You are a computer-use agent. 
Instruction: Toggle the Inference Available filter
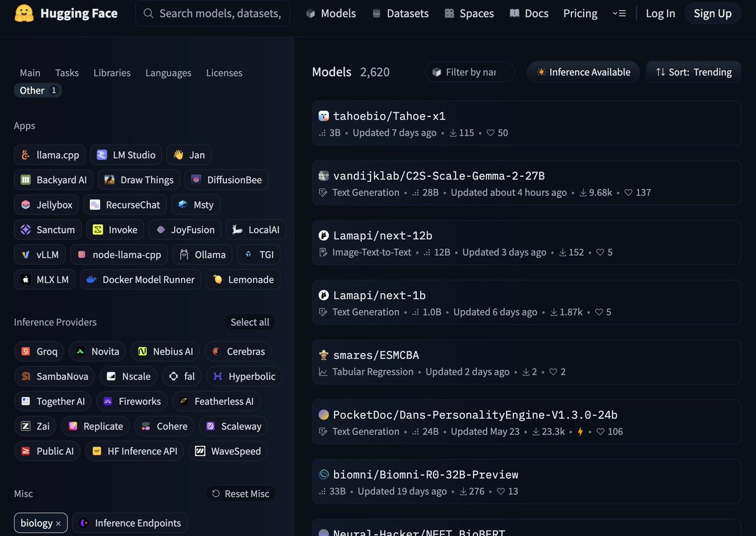pos(583,72)
